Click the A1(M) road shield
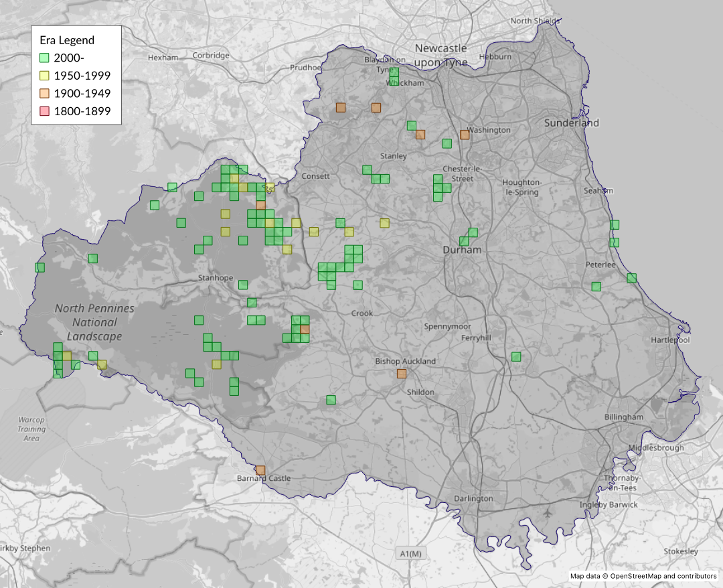 [x=410, y=553]
